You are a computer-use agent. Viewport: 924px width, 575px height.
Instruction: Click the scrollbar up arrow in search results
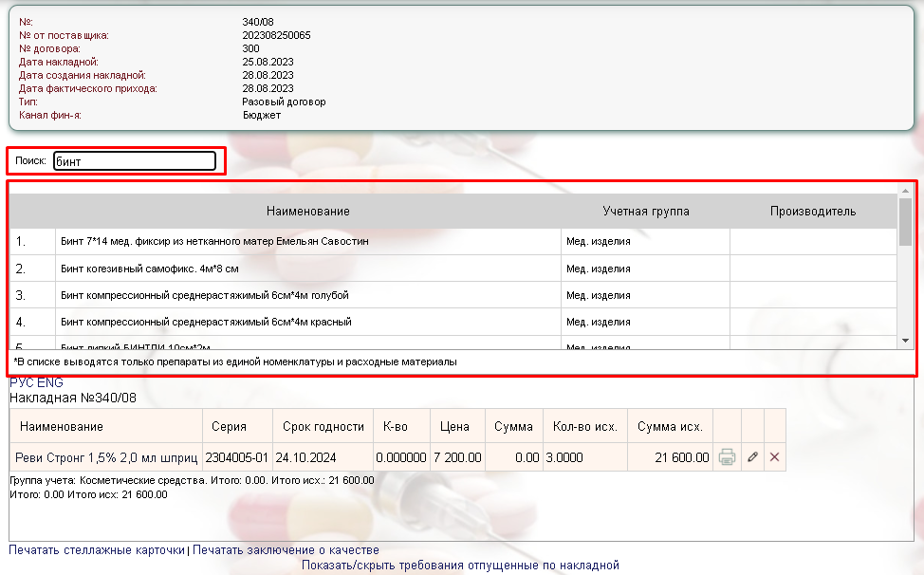[905, 191]
